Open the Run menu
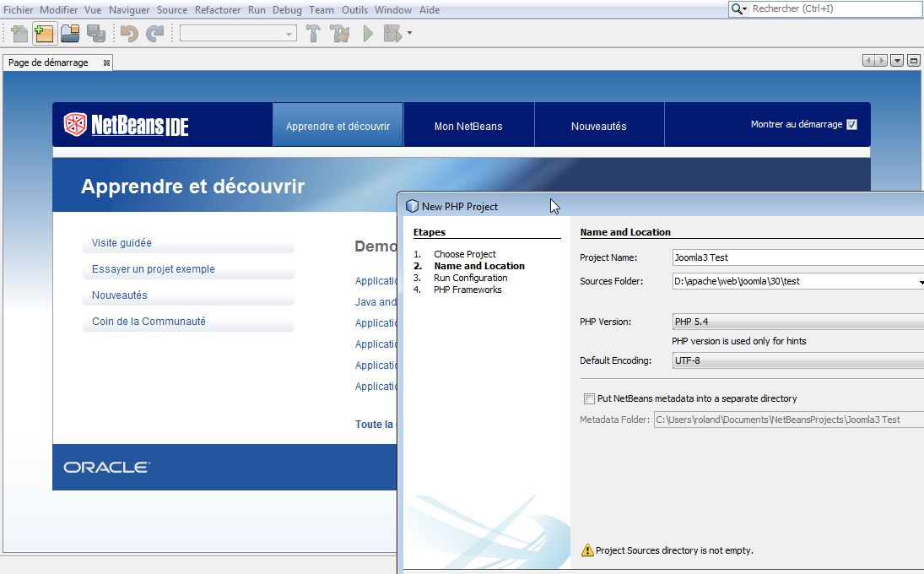924x574 pixels. point(257,10)
